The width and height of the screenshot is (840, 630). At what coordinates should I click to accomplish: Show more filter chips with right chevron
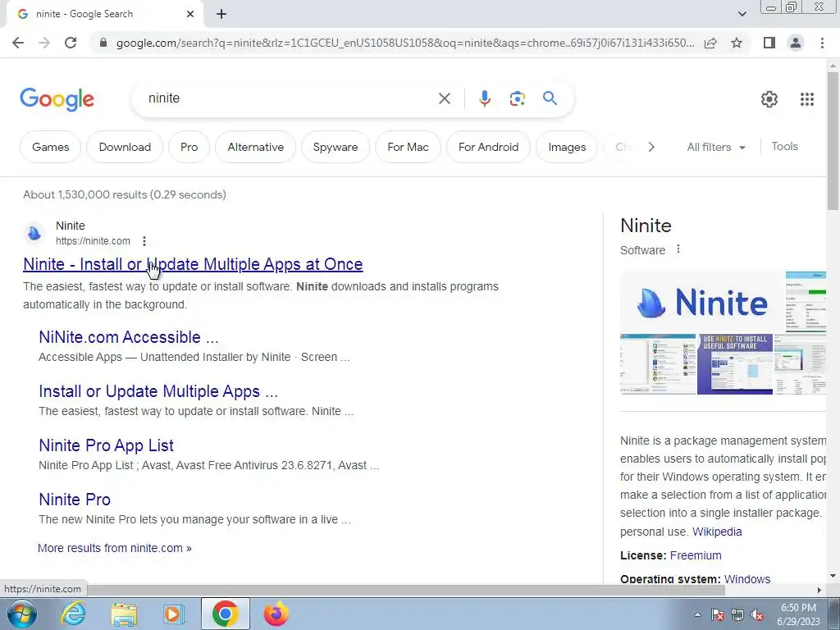(651, 147)
